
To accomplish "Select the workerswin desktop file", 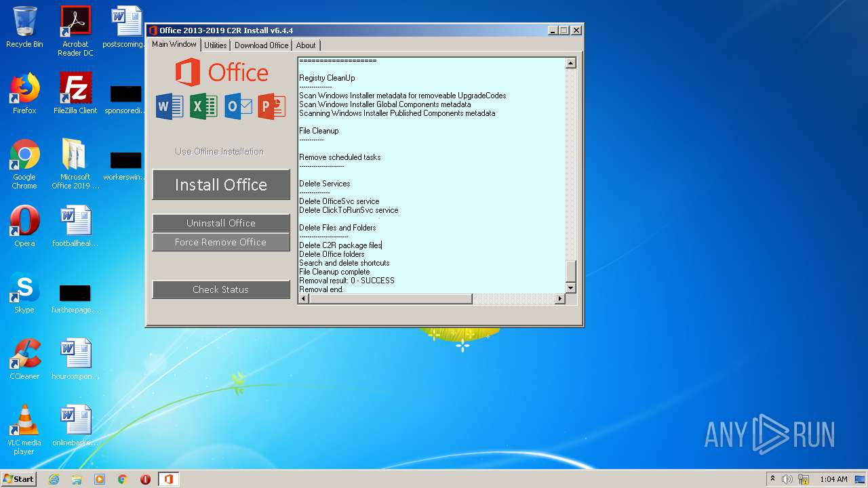I will 125,167.
